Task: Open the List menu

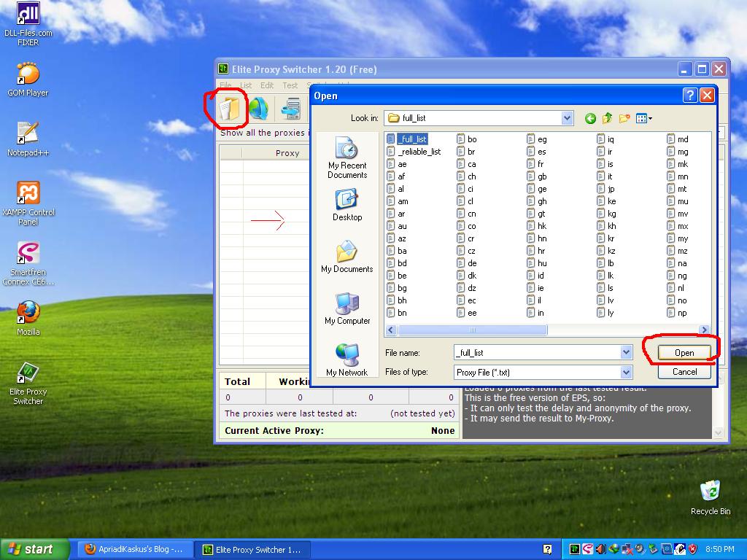Action: pyautogui.click(x=246, y=85)
